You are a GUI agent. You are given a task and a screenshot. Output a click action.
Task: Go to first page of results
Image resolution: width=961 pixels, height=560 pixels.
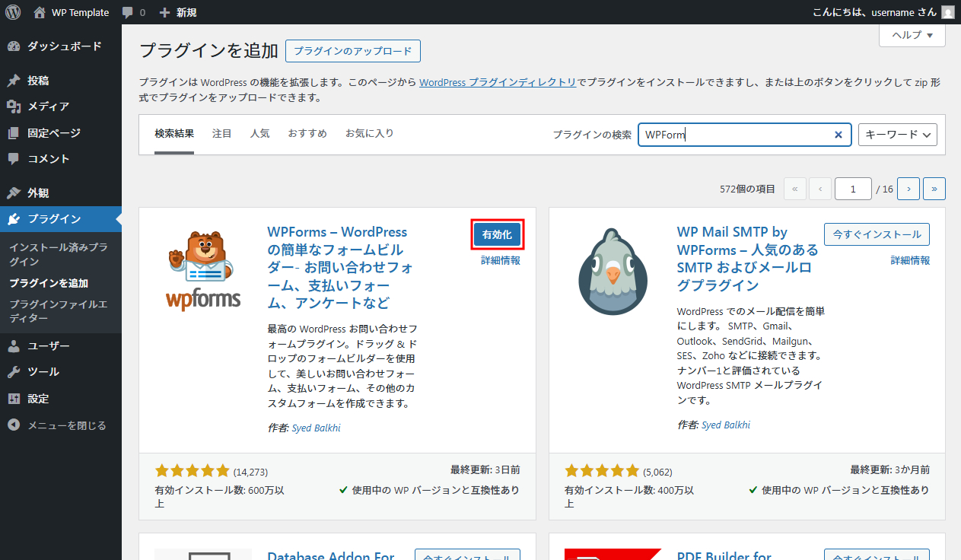click(794, 189)
